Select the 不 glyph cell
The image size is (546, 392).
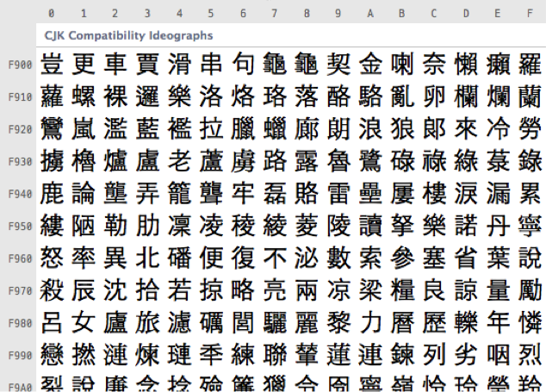click(x=275, y=258)
